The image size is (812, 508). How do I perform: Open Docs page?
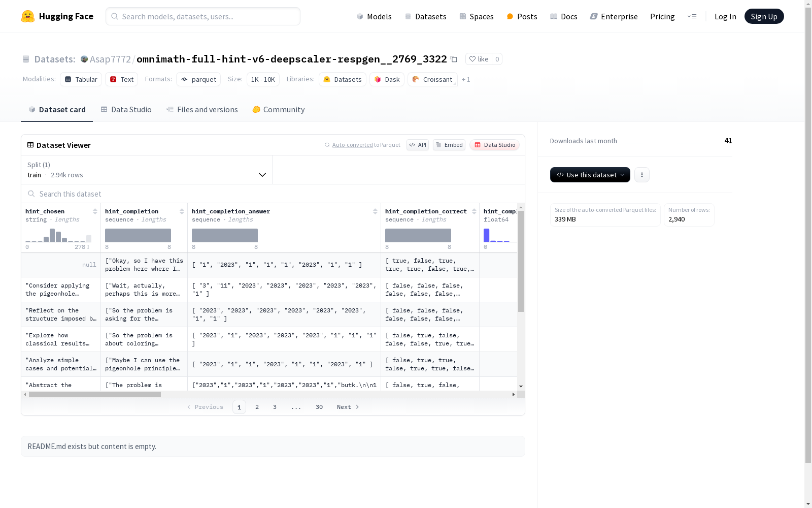[563, 16]
